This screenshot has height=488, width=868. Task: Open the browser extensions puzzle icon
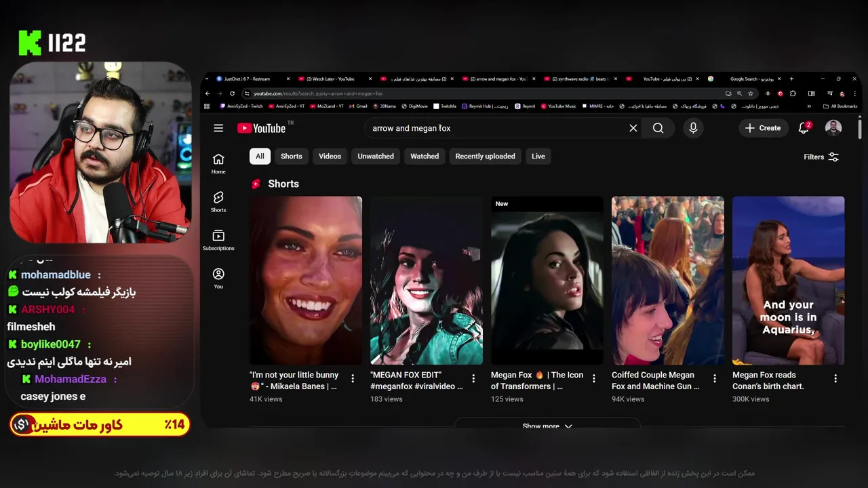[793, 94]
